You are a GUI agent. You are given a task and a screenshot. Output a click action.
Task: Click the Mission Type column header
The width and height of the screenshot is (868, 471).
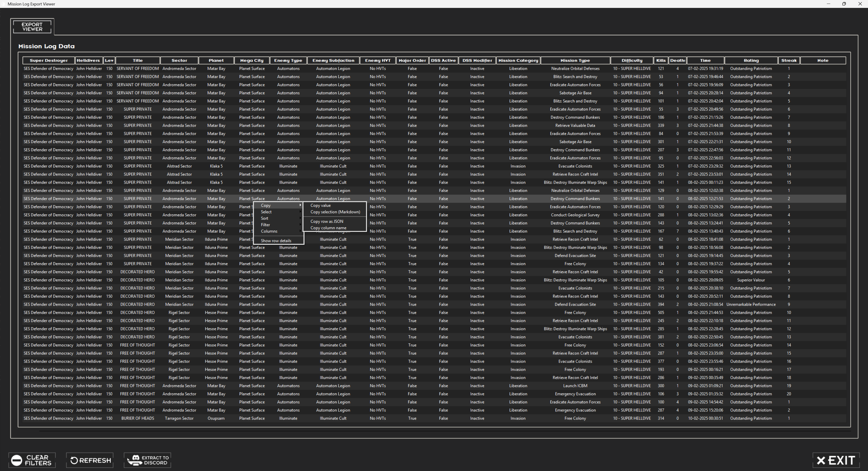tap(575, 60)
